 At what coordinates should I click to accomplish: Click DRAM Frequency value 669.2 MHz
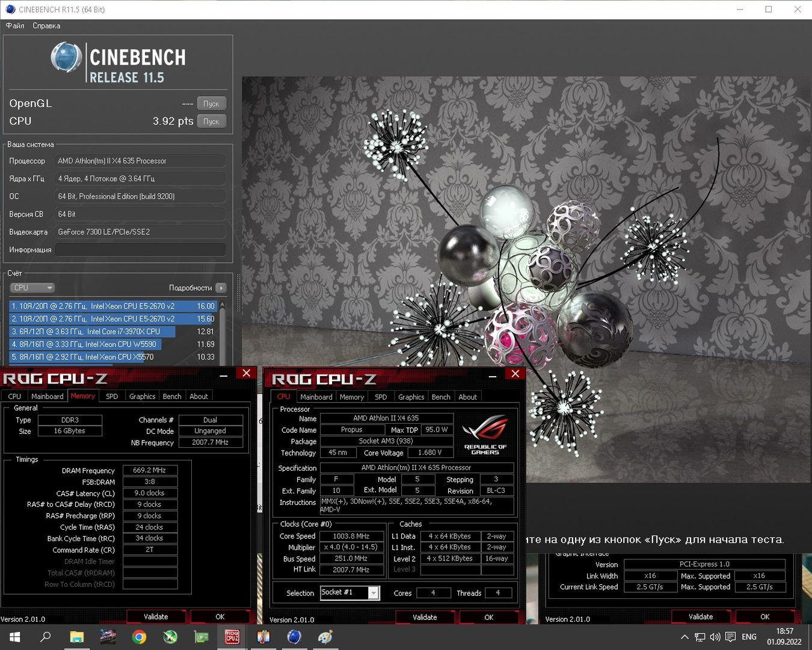click(x=150, y=470)
